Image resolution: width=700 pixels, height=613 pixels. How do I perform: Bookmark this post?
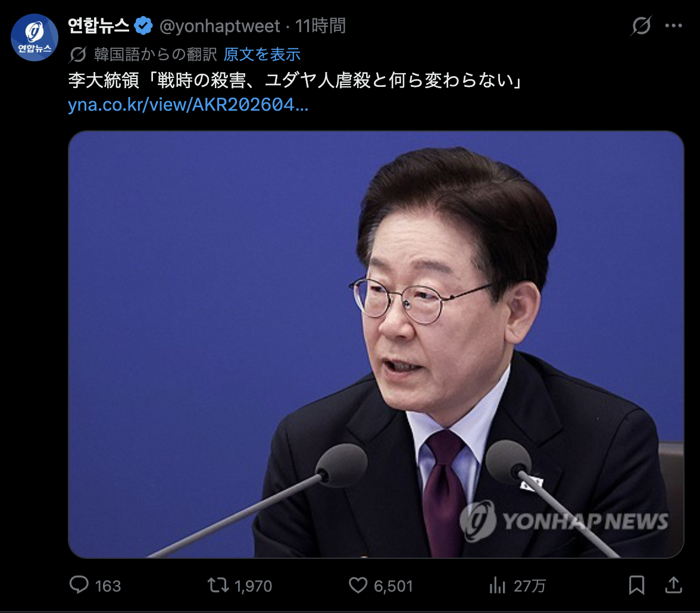pyautogui.click(x=637, y=585)
